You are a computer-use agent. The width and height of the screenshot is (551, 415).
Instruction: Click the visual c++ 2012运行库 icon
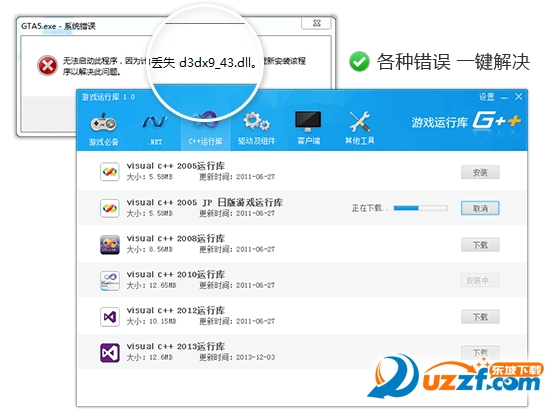pyautogui.click(x=110, y=317)
